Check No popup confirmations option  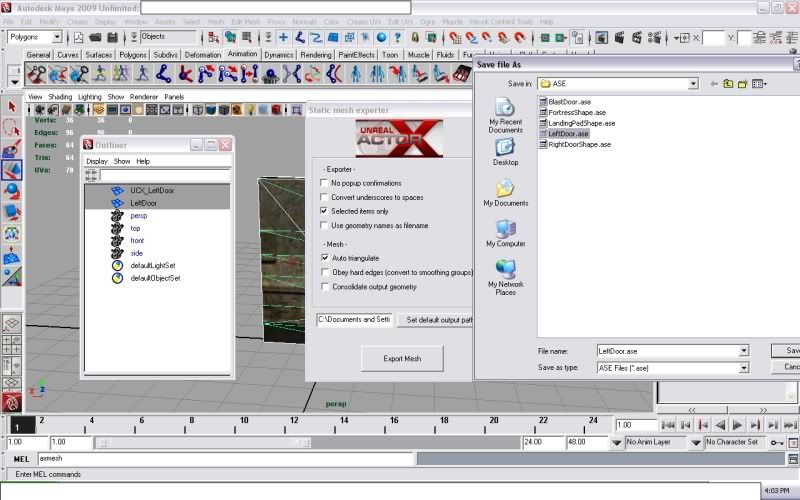pyautogui.click(x=324, y=183)
